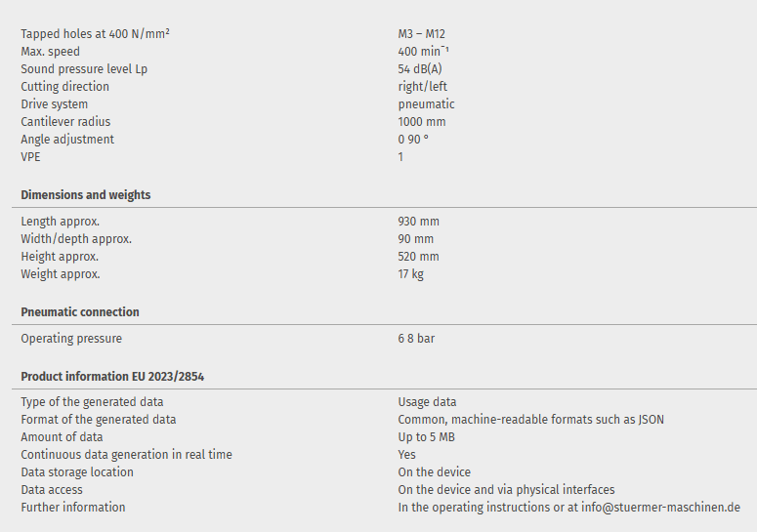Click the 'Up to 5 MB' data amount

(x=426, y=437)
